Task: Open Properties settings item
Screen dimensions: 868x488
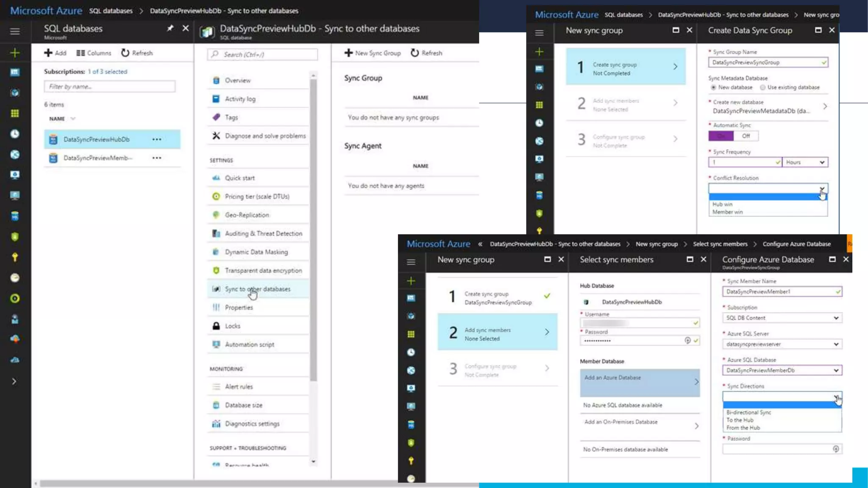Action: [258, 308]
